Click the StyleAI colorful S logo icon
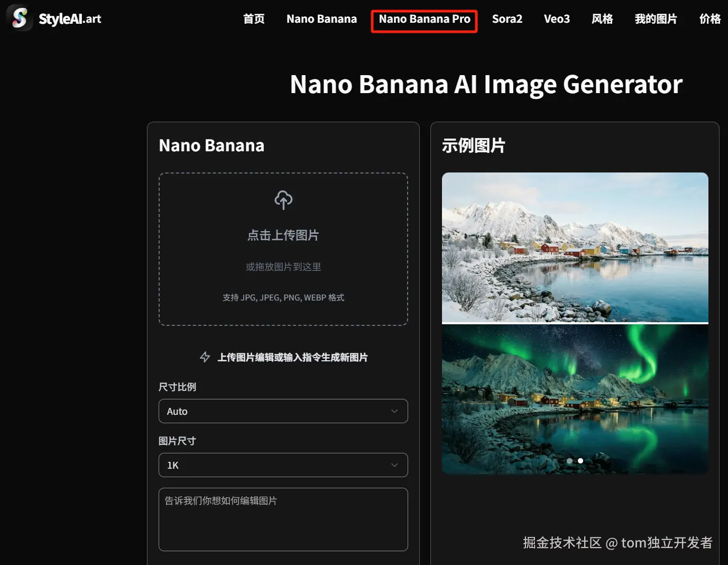The height and width of the screenshot is (565, 728). click(x=20, y=18)
